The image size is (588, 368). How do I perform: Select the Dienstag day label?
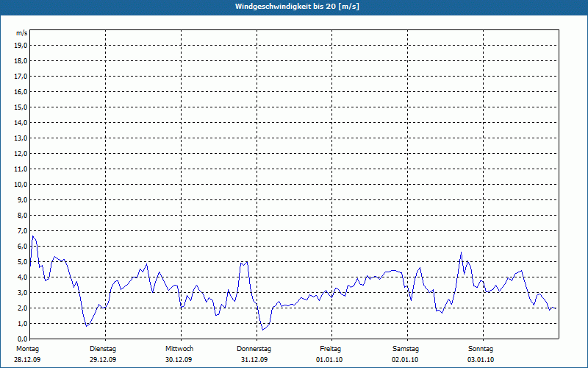[103, 349]
